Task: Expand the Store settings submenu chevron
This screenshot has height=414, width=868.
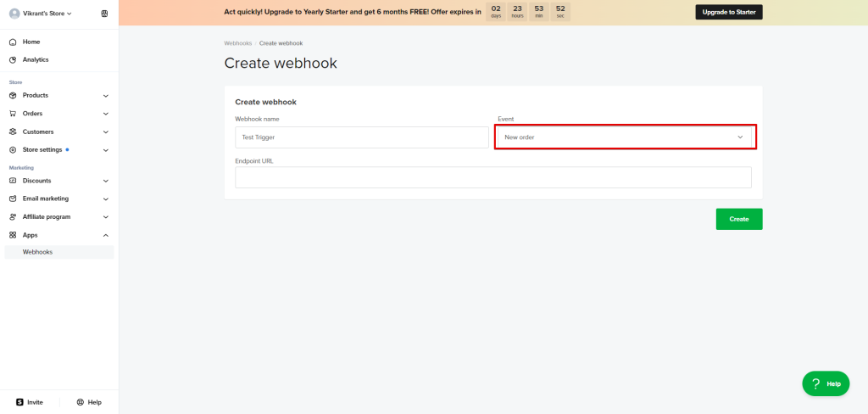Action: point(105,150)
